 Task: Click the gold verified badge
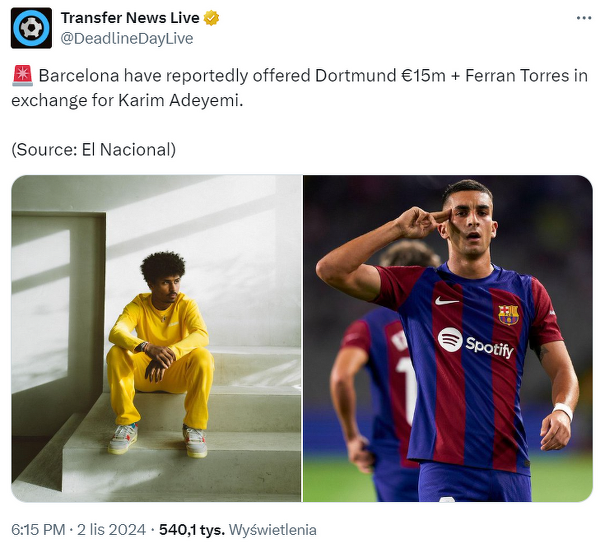(x=211, y=18)
